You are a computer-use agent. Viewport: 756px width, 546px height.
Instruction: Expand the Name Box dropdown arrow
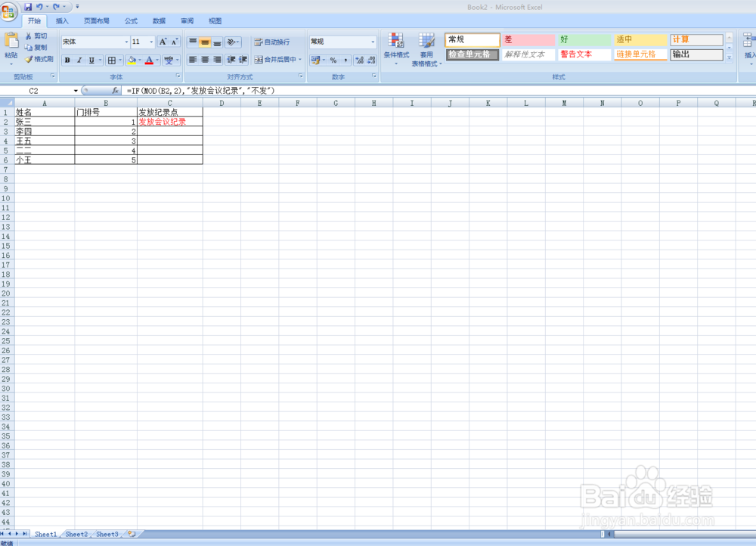coord(76,91)
